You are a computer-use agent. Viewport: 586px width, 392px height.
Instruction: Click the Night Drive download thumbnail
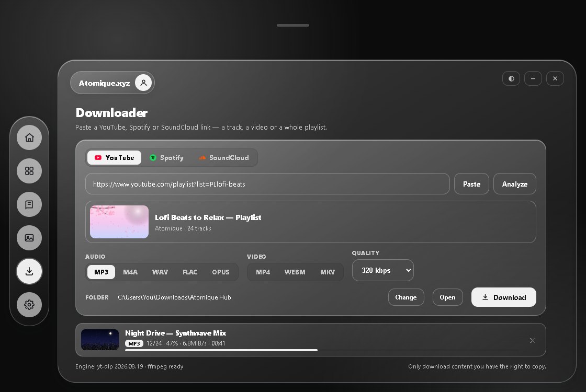point(100,340)
